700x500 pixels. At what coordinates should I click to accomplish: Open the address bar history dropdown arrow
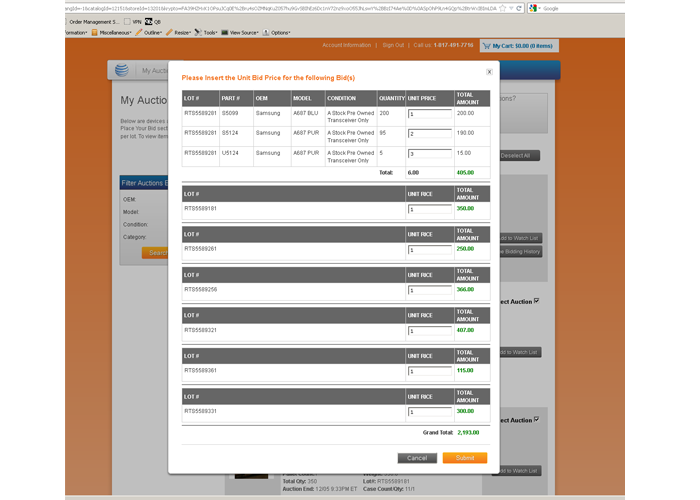pyautogui.click(x=511, y=8)
